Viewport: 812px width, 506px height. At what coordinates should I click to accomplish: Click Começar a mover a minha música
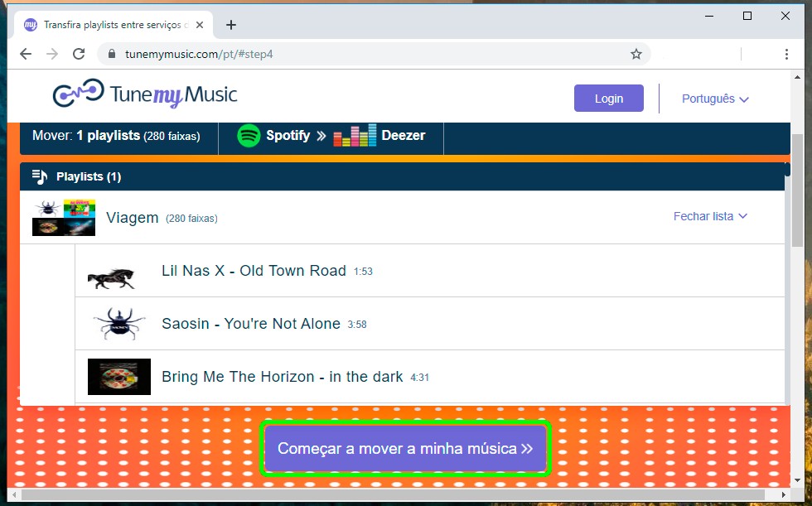click(x=405, y=449)
